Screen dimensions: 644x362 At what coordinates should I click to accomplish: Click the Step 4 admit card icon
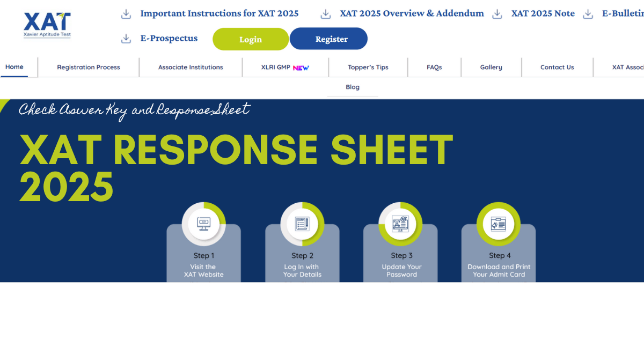499,223
